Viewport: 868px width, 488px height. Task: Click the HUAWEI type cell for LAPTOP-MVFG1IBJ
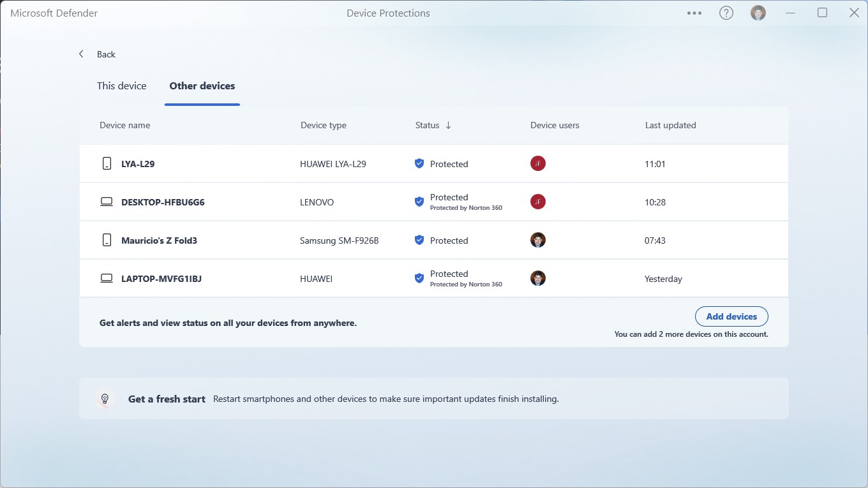point(317,279)
